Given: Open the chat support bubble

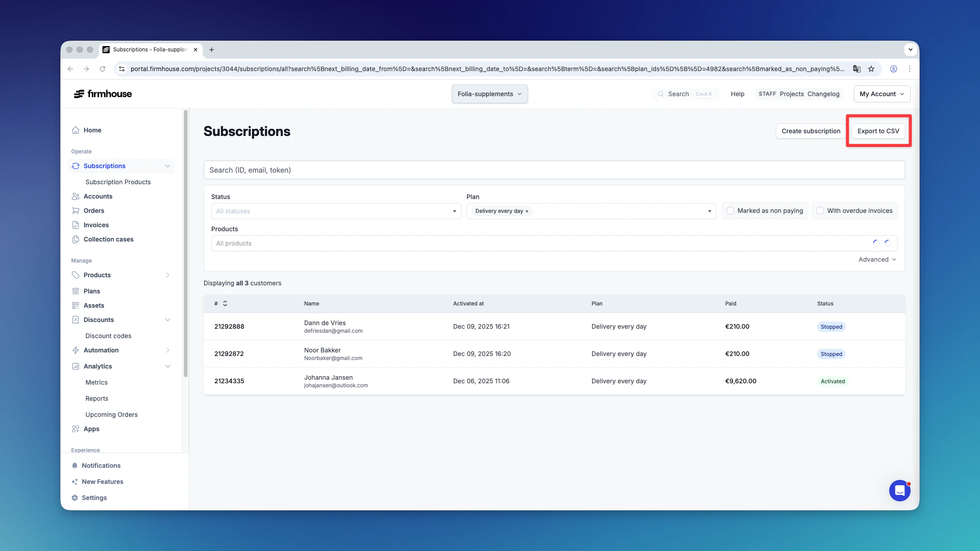Looking at the screenshot, I should 899,491.
